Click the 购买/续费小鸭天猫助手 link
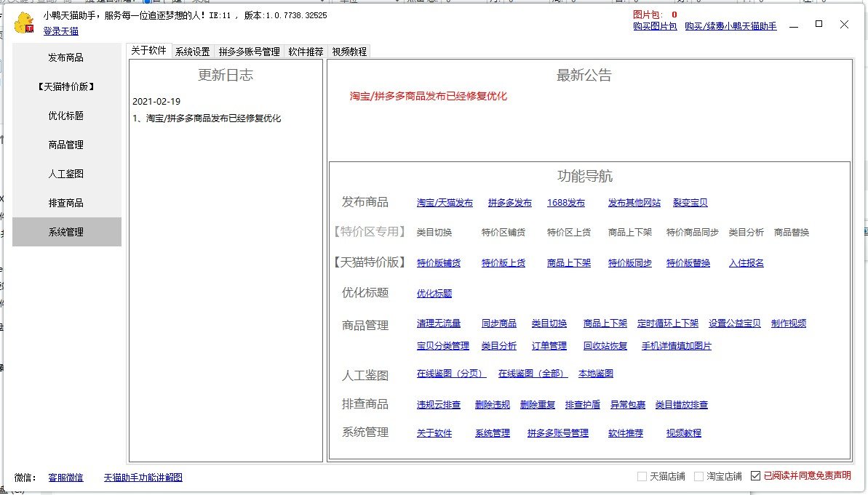Screen dimensions: 868x495 click(x=730, y=26)
